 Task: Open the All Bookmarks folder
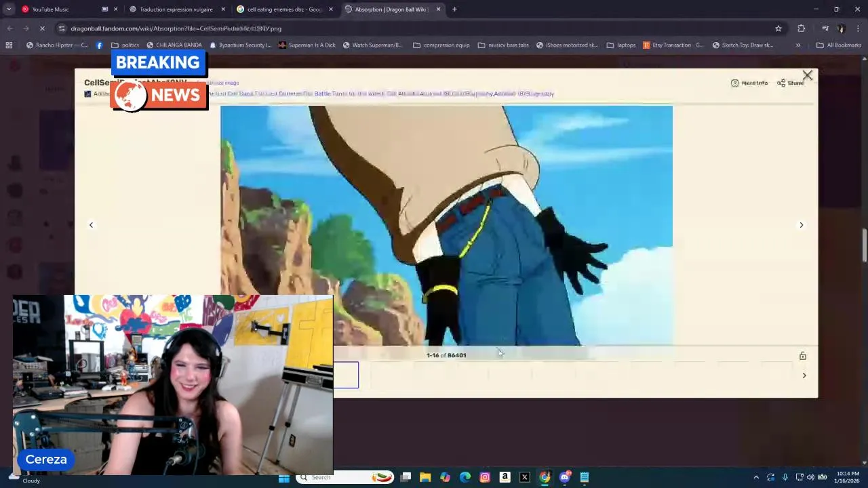click(839, 45)
